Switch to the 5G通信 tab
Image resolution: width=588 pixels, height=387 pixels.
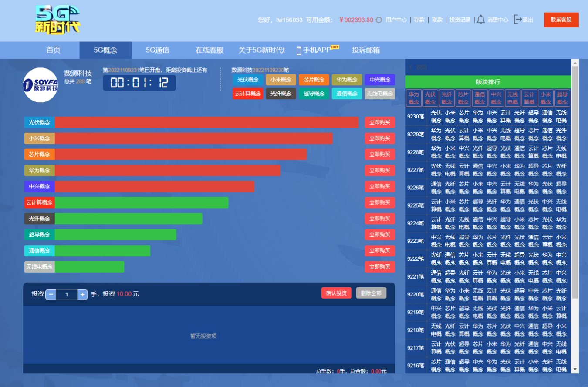tap(157, 50)
